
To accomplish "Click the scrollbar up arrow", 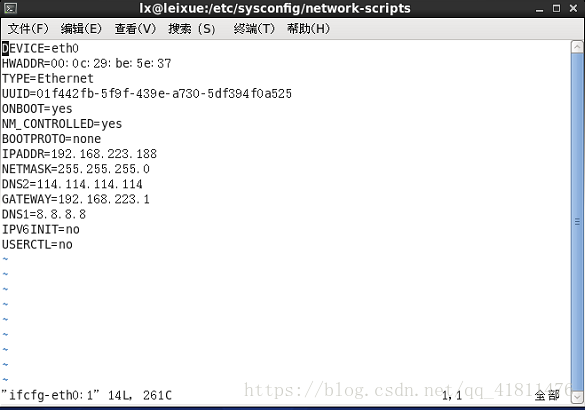I will click(577, 47).
